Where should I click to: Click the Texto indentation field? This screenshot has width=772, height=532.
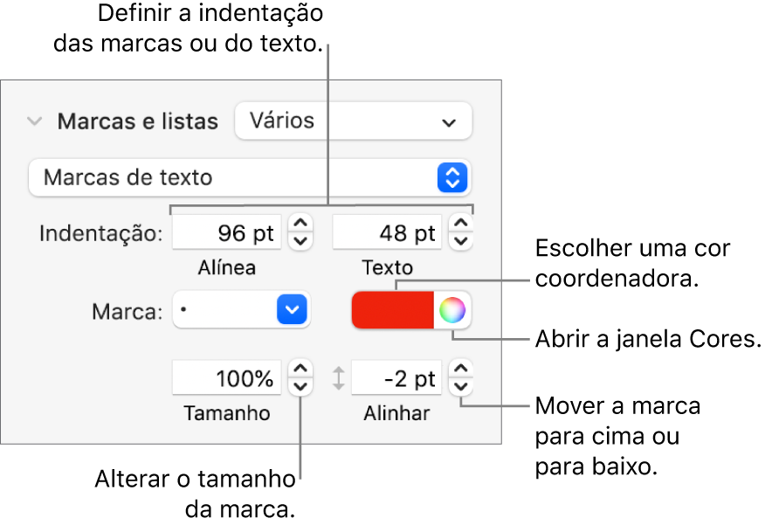(x=388, y=234)
